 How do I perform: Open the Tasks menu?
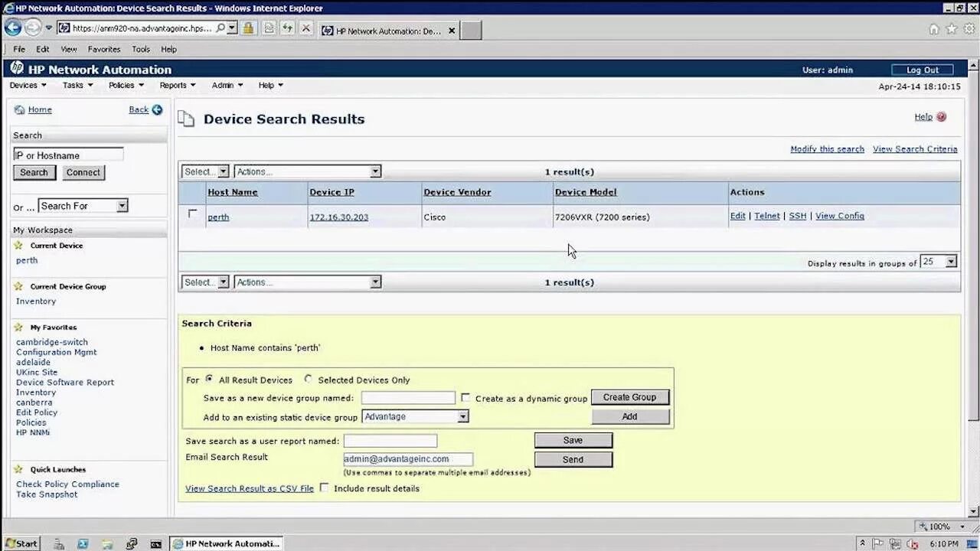pos(77,85)
